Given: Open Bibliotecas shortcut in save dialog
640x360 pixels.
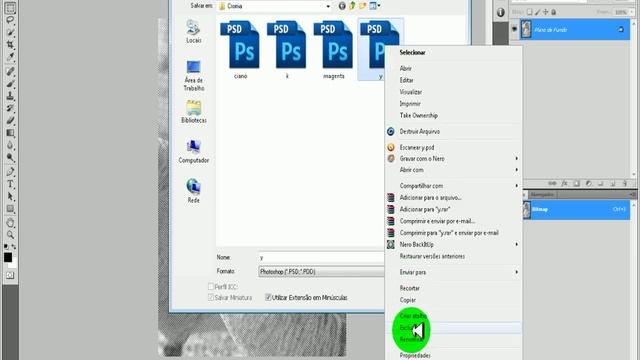Looking at the screenshot, I should [193, 111].
